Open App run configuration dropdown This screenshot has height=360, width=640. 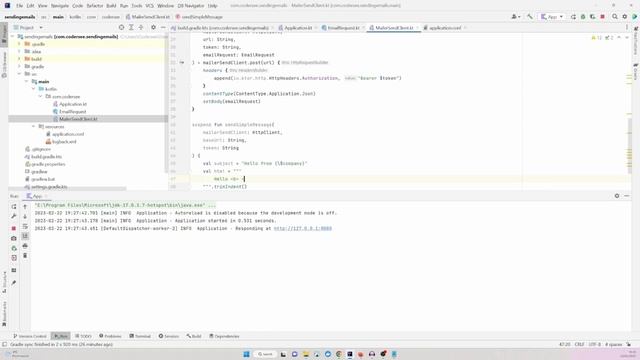(552, 17)
